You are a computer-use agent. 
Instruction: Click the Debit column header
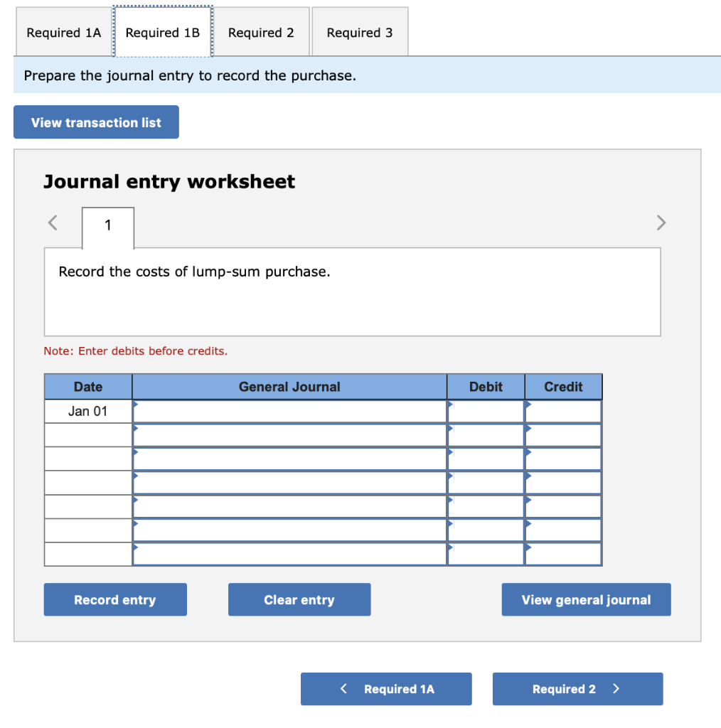(486, 387)
